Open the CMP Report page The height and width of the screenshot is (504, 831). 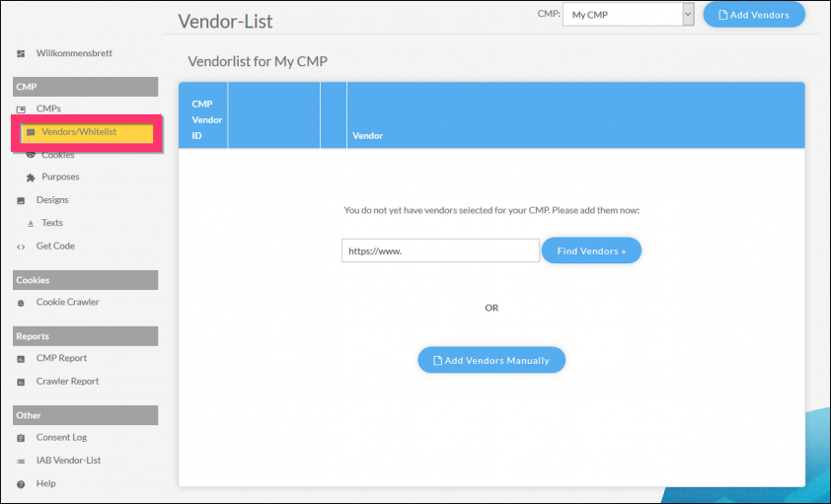pos(61,358)
